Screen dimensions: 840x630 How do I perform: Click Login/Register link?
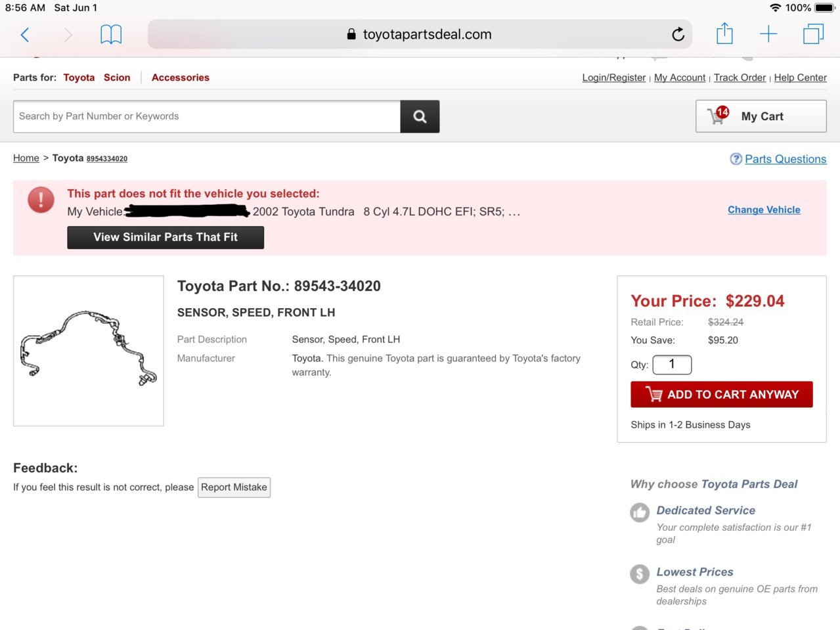click(x=613, y=78)
